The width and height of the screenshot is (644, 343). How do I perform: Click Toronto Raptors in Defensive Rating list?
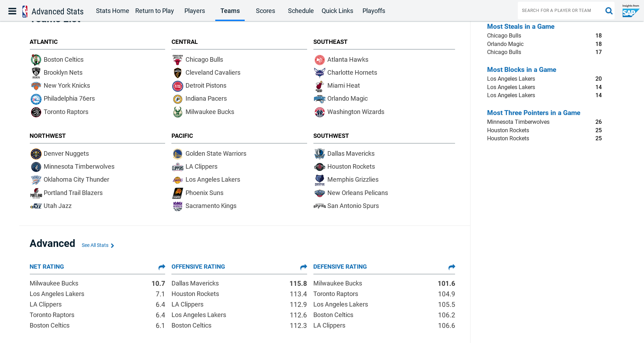(335, 294)
